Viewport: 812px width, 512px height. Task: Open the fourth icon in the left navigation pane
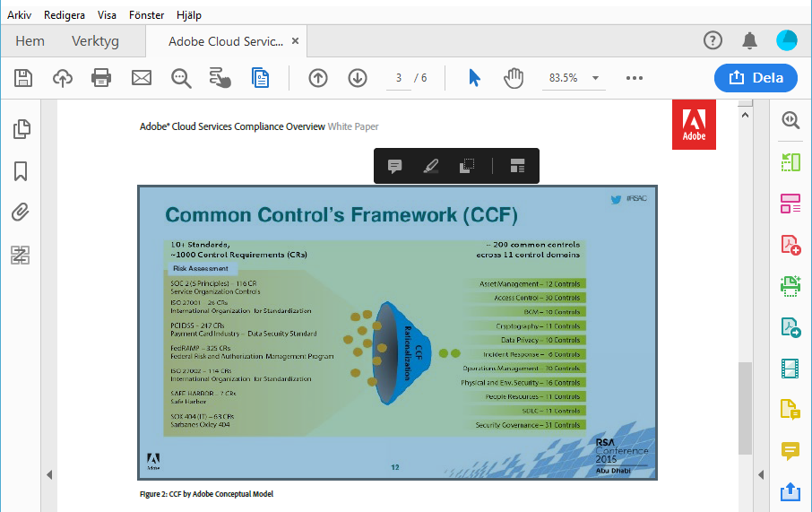coord(21,255)
